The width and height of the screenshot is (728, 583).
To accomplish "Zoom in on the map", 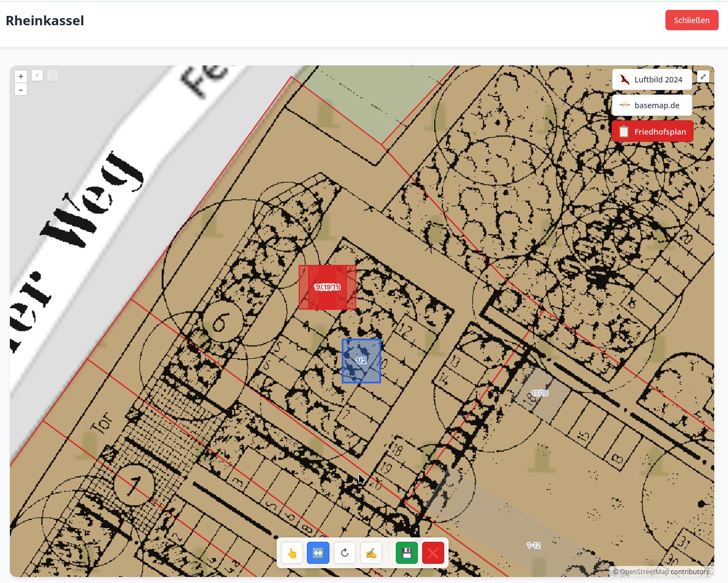I will pos(21,76).
